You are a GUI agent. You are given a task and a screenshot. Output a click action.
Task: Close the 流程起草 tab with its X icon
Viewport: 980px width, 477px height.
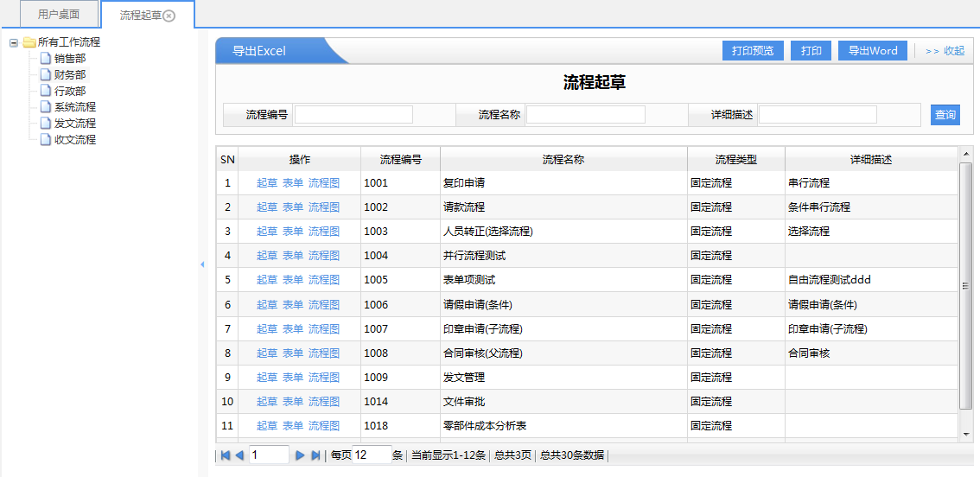click(x=169, y=16)
